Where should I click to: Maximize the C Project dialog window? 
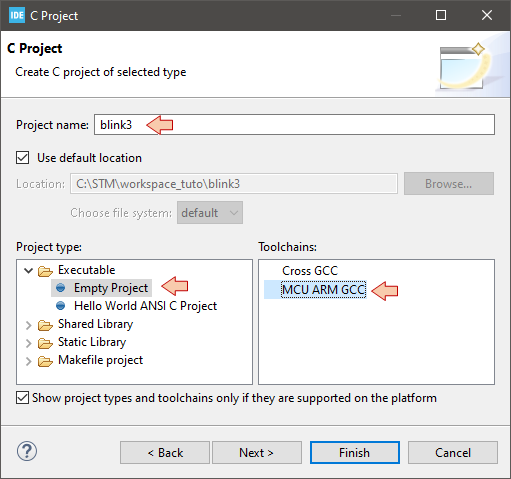click(x=441, y=15)
